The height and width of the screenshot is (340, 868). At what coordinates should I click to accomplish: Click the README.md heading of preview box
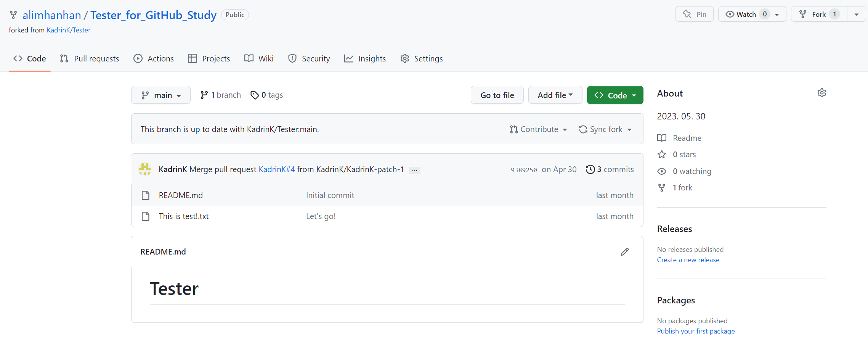click(x=163, y=252)
